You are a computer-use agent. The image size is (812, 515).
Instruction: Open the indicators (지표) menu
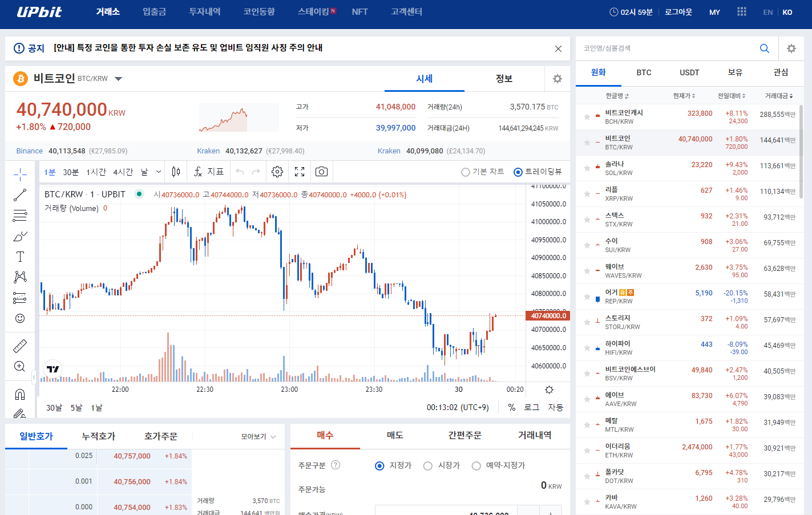(209, 172)
